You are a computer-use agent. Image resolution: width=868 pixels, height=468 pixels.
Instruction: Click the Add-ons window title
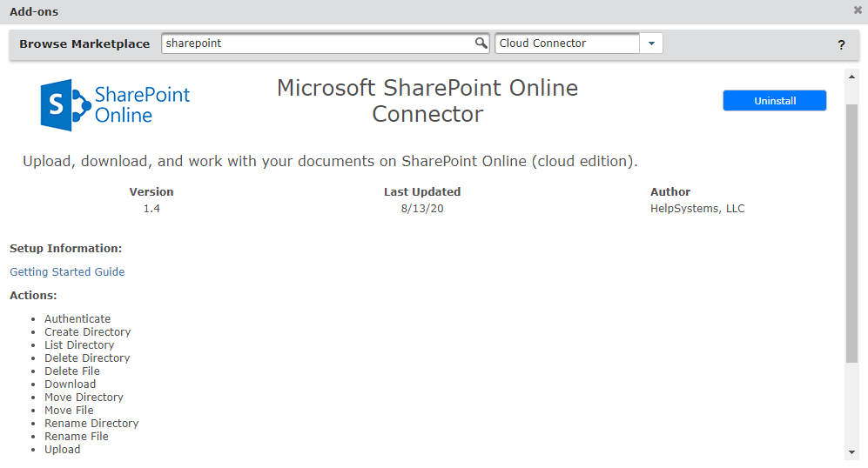pyautogui.click(x=34, y=11)
